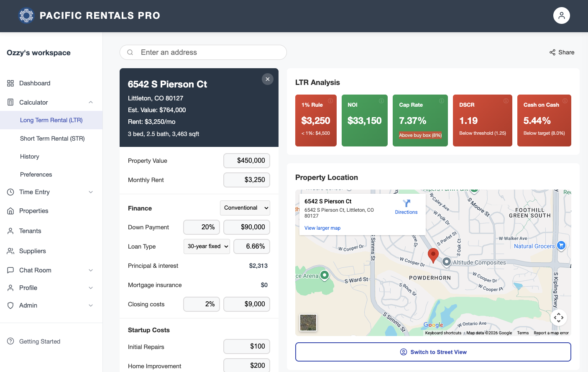Click the Switch to Street View button

433,352
